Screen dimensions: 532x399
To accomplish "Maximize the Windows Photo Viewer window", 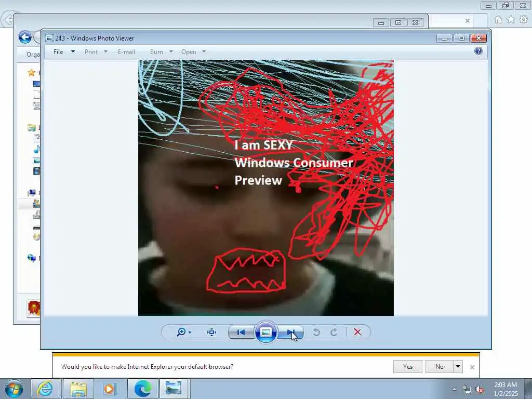I will click(x=461, y=38).
